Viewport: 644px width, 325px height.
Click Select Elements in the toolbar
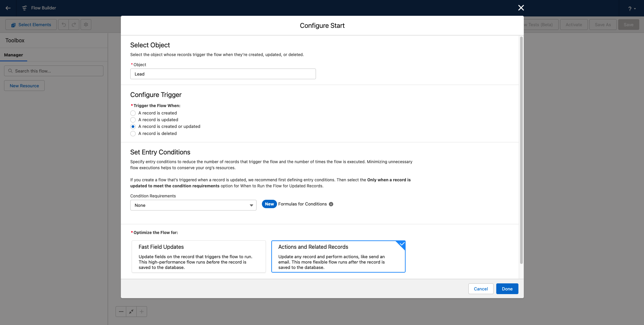coord(31,24)
